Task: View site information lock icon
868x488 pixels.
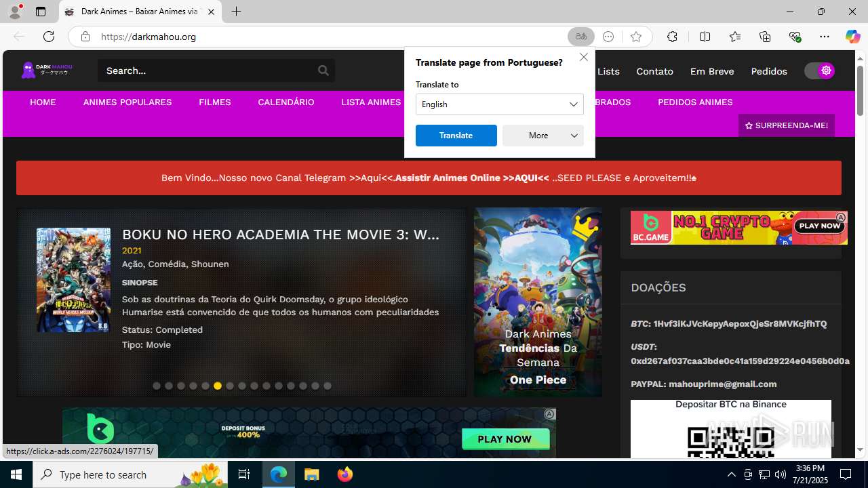Action: pos(85,37)
